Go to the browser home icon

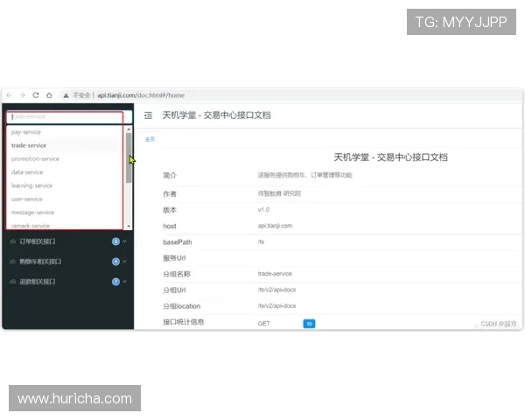[49, 95]
